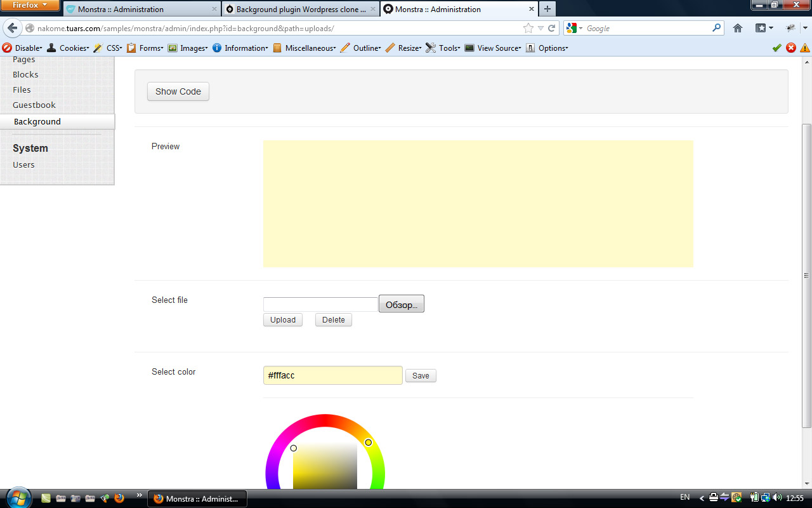Click the Upload button
Image resolution: width=812 pixels, height=508 pixels.
283,320
